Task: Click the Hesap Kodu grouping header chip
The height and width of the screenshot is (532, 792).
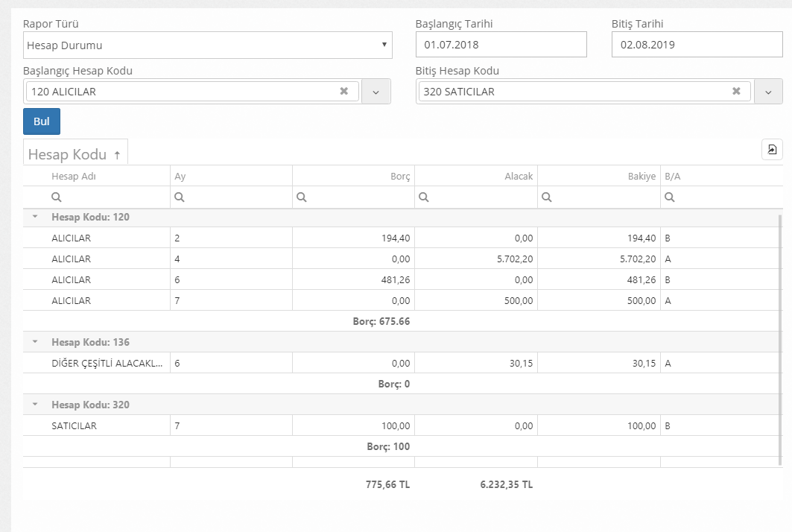Action: tap(75, 154)
